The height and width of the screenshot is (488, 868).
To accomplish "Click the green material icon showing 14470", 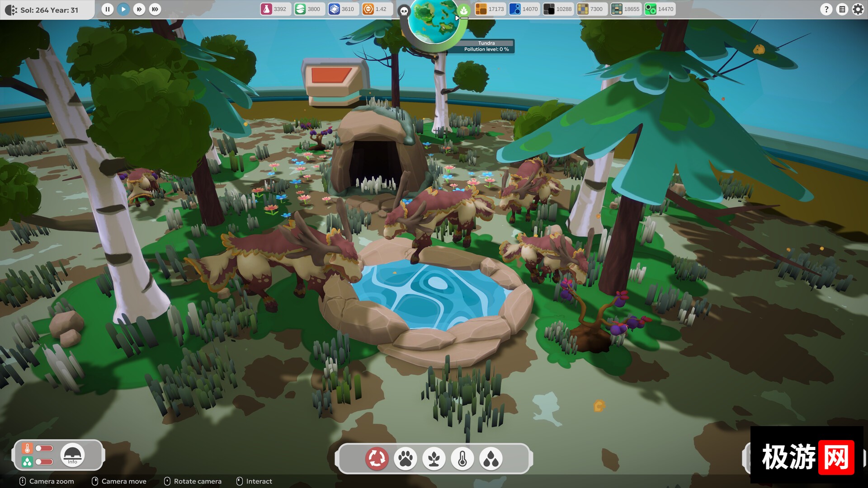I will [651, 9].
